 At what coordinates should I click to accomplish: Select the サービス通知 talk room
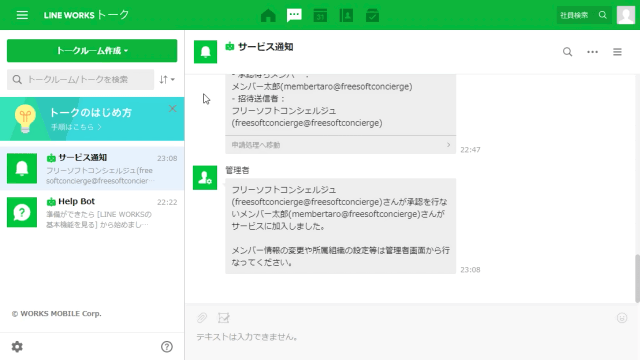pos(92,169)
